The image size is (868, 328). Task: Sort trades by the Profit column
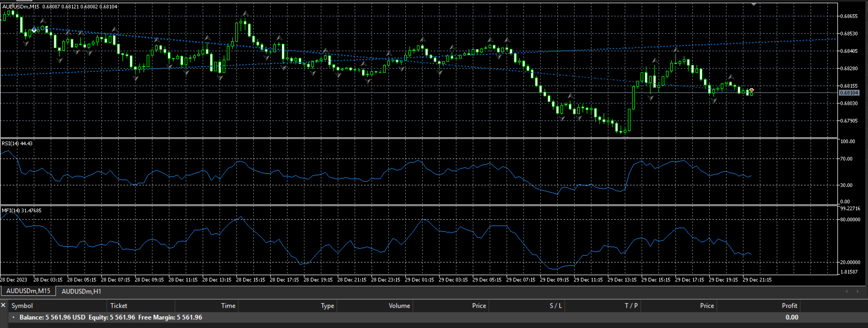pyautogui.click(x=789, y=306)
